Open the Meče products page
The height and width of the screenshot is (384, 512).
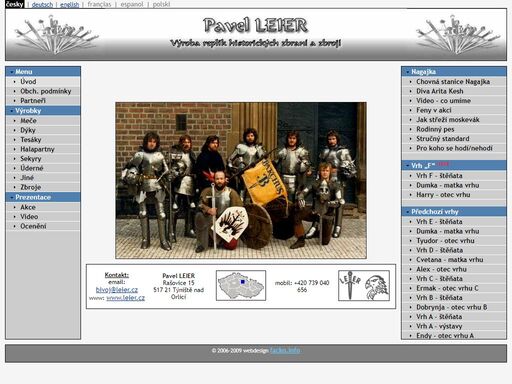[x=43, y=121]
